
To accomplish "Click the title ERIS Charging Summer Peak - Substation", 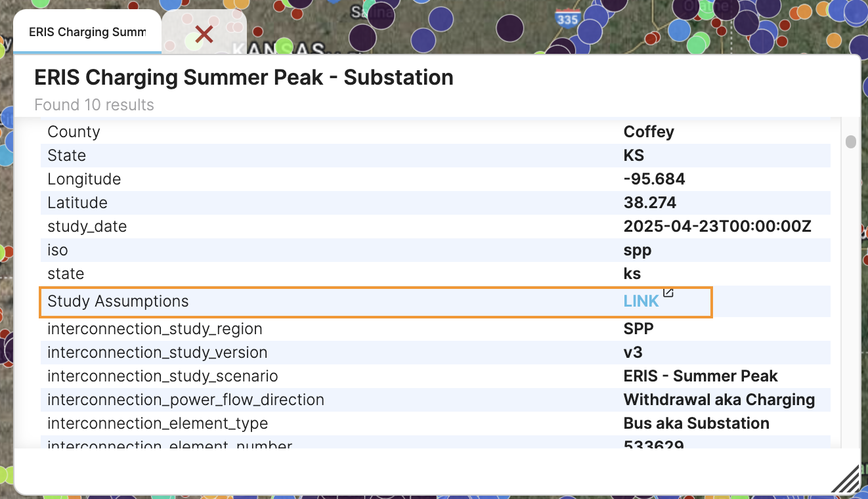I will (x=244, y=77).
